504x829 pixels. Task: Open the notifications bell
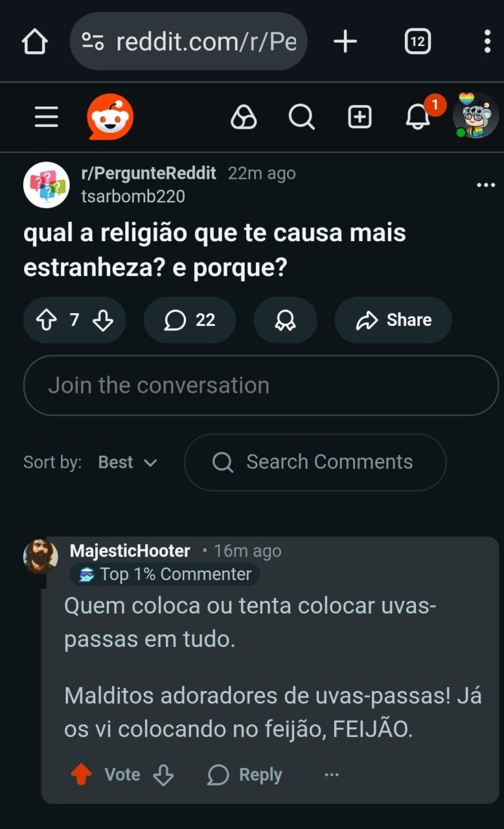417,118
